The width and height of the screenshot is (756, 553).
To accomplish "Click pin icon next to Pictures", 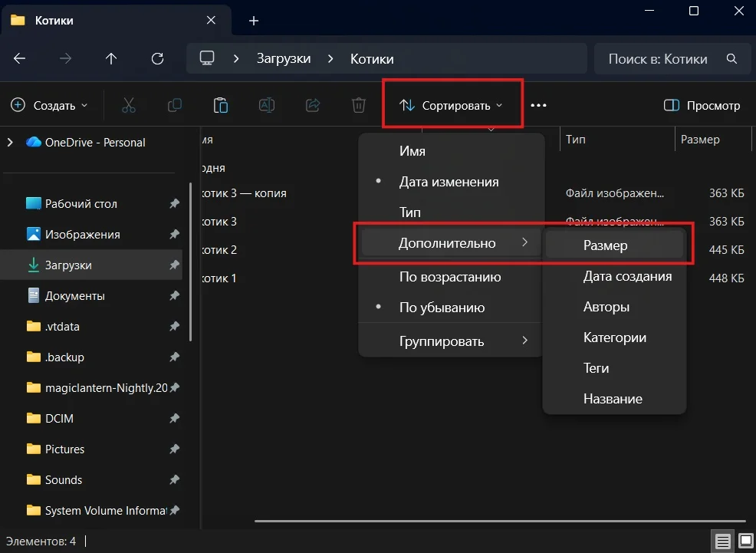I will (x=174, y=449).
